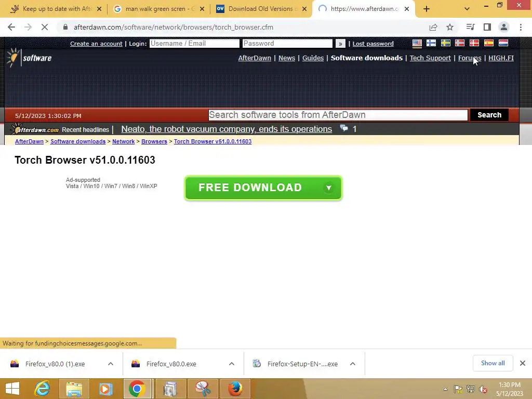Focus the Search software tools field
532x399 pixels.
[x=338, y=115]
